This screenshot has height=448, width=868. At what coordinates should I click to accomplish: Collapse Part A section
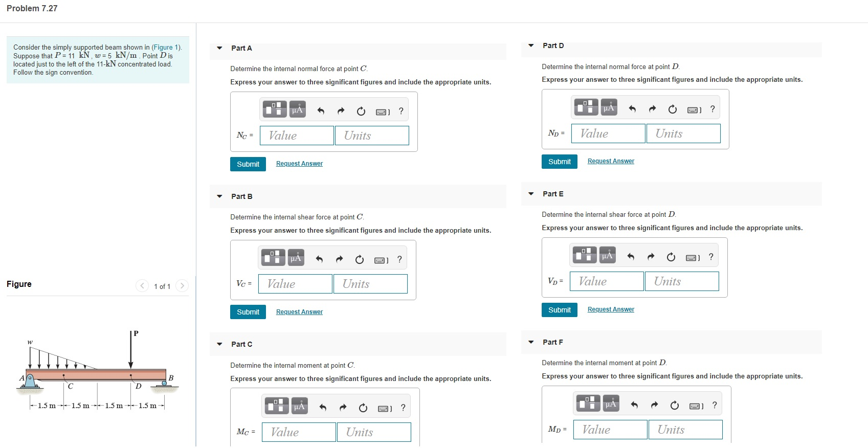(219, 48)
